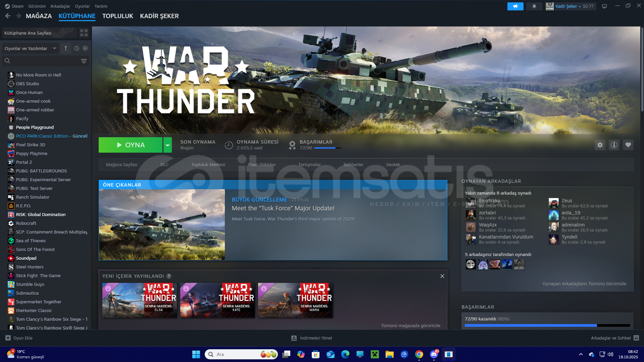Expand the Oyunlar ve Yazılımlar dropdown

(x=31, y=48)
